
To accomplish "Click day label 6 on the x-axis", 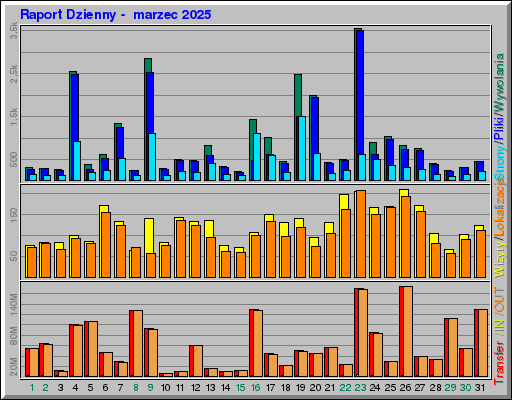I will (x=105, y=388).
